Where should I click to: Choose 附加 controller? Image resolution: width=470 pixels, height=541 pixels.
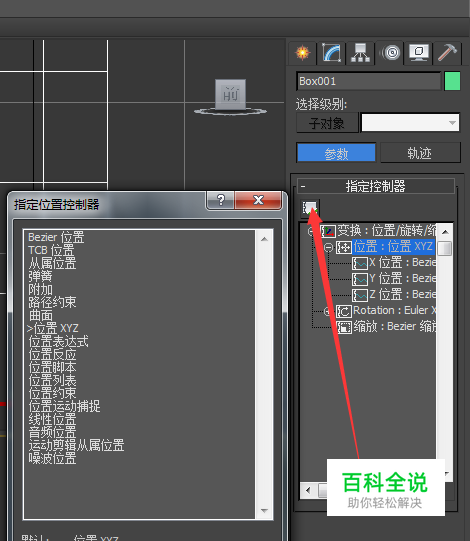[x=40, y=289]
